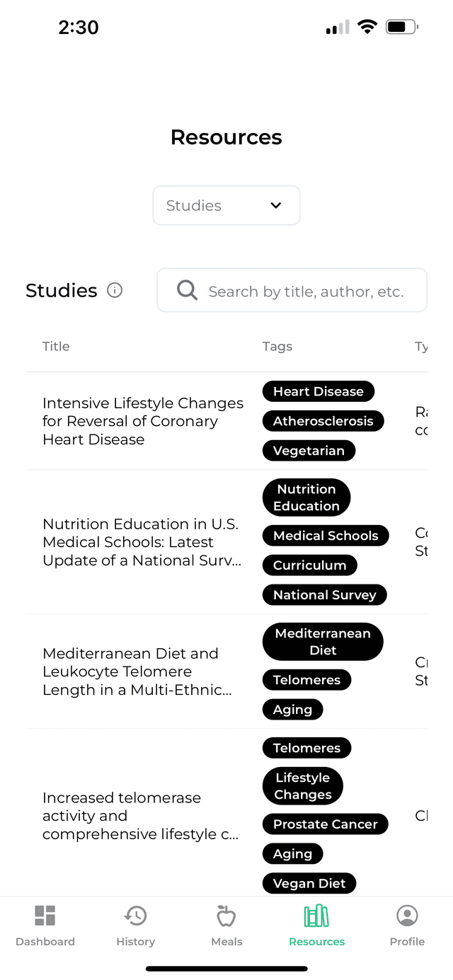Screen dimensions: 453x980
Task: Choose the Prostate Cancer tag
Action: (326, 824)
